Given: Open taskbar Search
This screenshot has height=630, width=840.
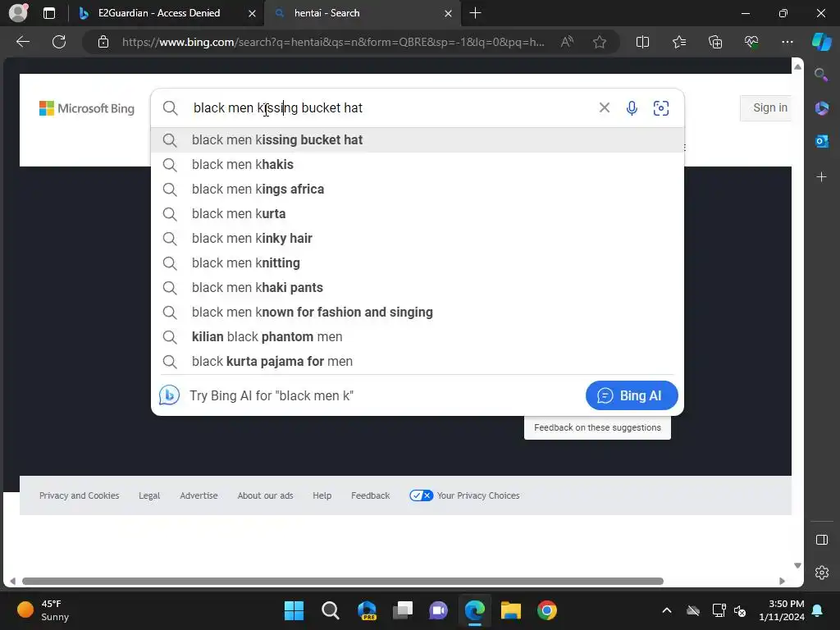Looking at the screenshot, I should point(330,610).
